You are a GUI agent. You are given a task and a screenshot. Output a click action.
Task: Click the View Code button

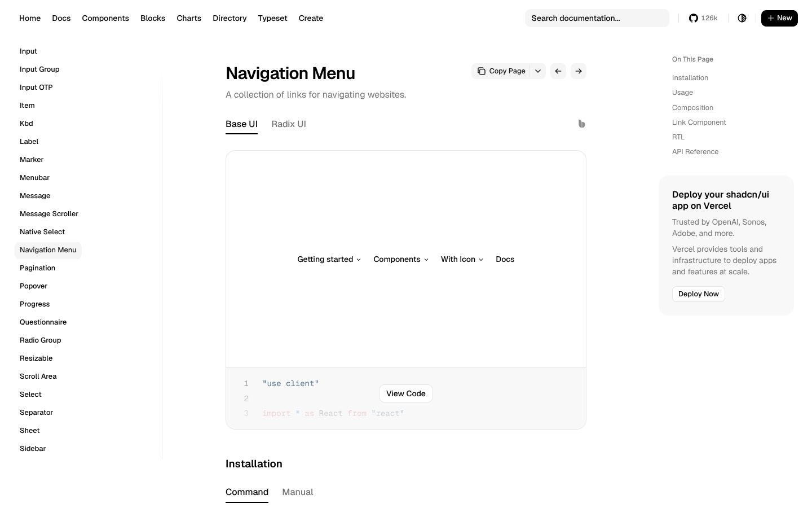[406, 393]
